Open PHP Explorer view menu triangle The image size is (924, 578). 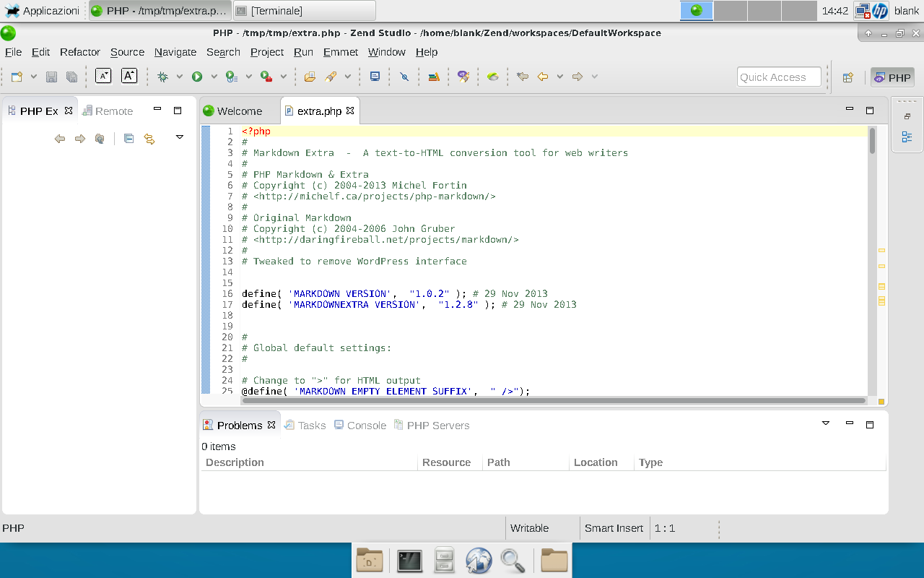(x=180, y=137)
